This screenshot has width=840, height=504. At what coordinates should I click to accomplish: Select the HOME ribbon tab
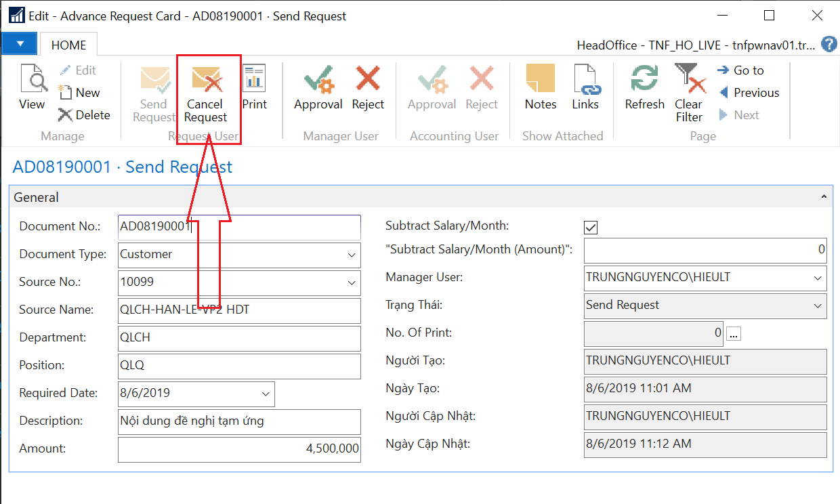pyautogui.click(x=69, y=45)
